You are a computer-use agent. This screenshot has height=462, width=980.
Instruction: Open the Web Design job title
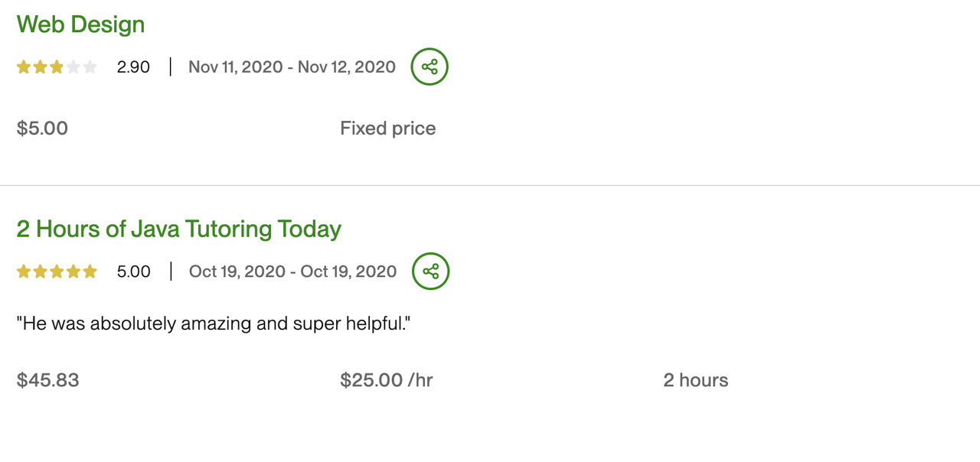(80, 24)
